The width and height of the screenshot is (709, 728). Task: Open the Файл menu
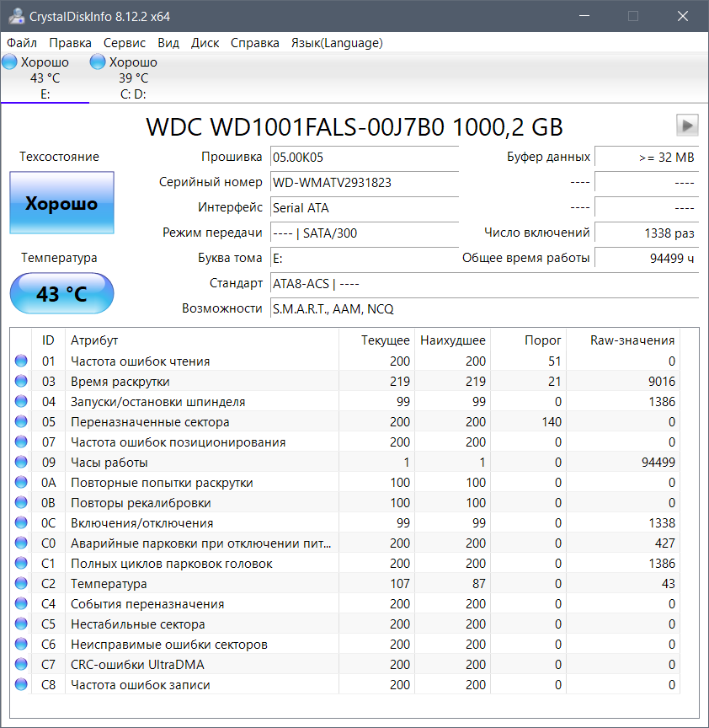pyautogui.click(x=22, y=43)
